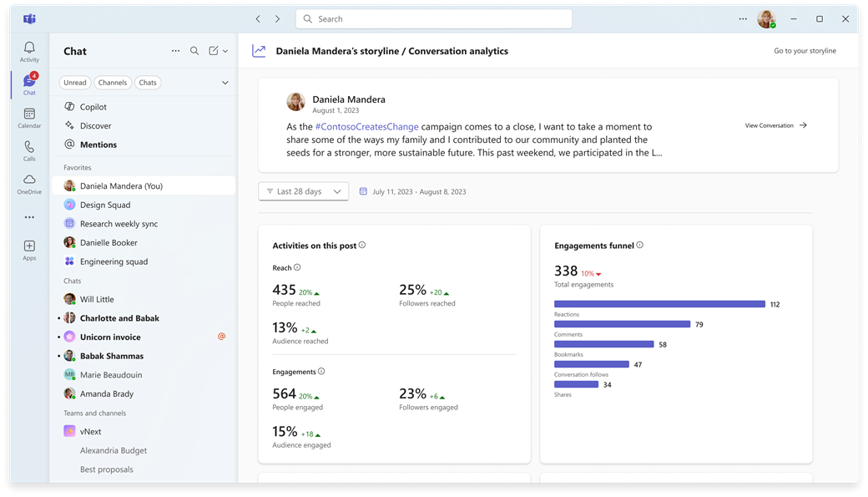
Task: Open the Discover section
Action: tap(95, 125)
